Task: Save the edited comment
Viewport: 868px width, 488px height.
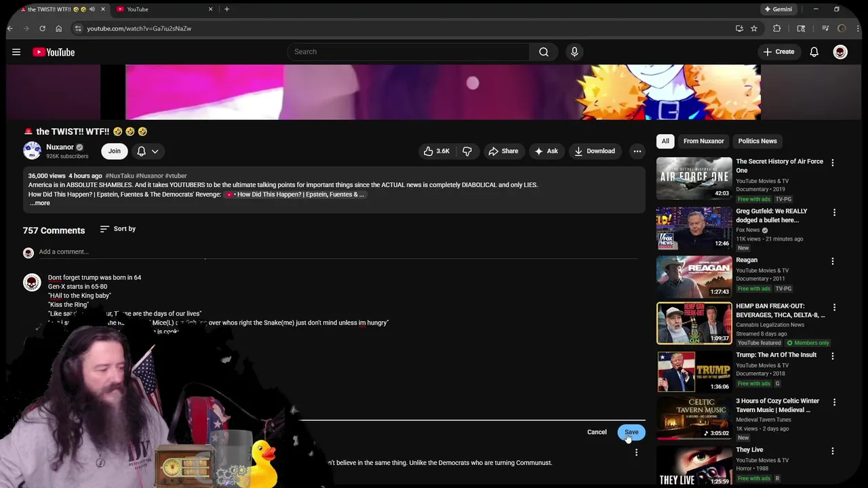Action: click(631, 432)
